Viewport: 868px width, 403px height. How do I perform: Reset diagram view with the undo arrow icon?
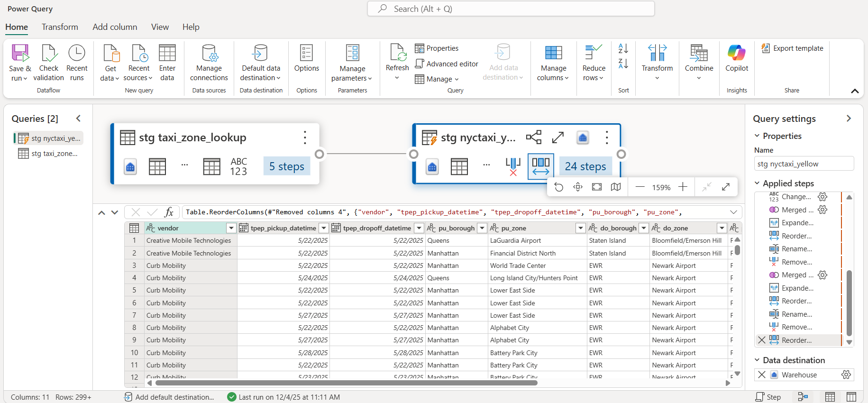point(559,187)
